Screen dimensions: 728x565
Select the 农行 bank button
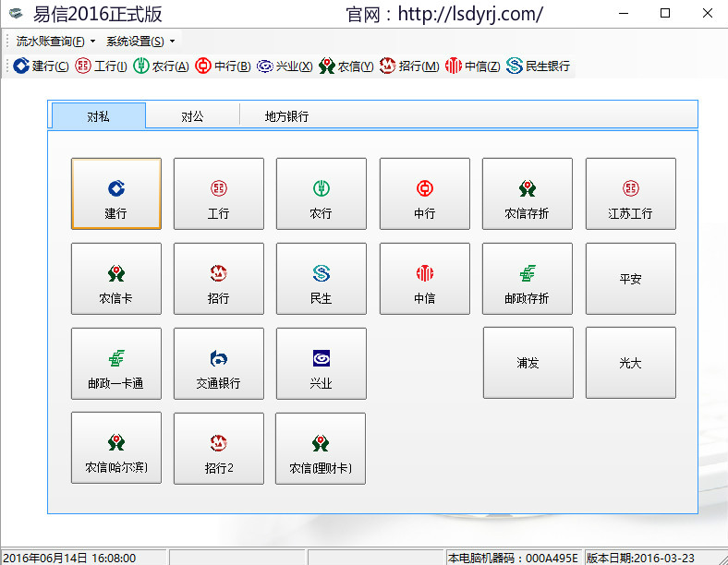point(322,194)
